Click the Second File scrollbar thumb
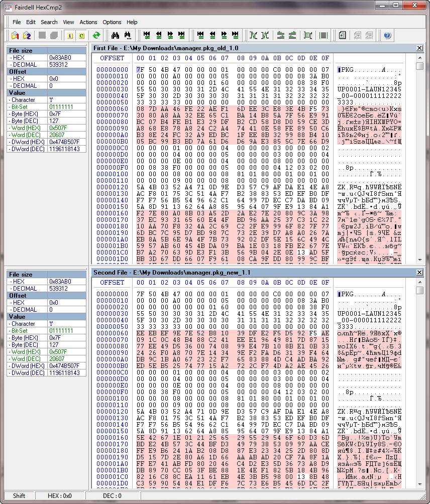The height and width of the screenshot is (504, 430). tap(420, 290)
